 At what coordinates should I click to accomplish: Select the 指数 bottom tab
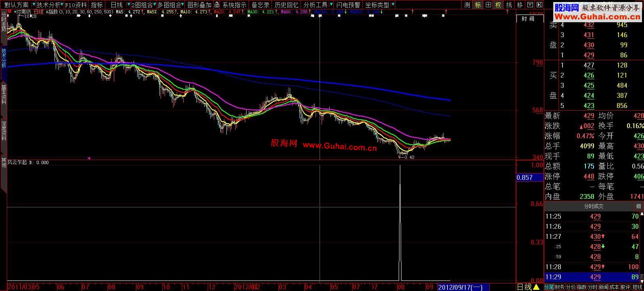581,287
